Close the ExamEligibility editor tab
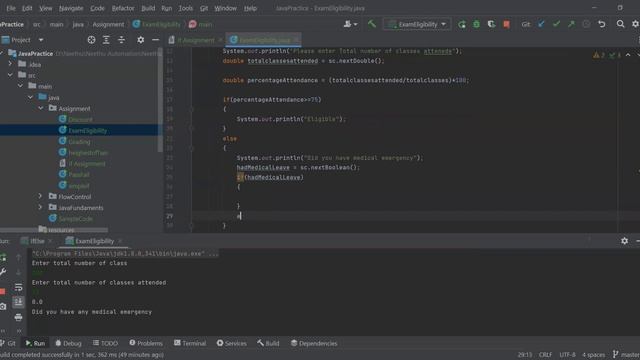Viewport: 640px width, 360px height. coord(296,40)
